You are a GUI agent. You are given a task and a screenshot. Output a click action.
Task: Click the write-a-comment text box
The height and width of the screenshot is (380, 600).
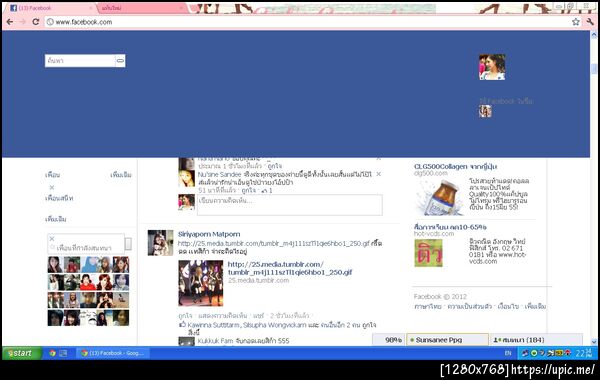pos(290,205)
